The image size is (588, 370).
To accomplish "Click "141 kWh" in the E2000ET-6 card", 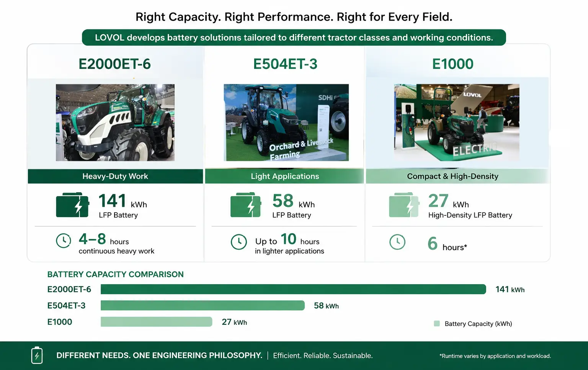I will [x=123, y=201].
